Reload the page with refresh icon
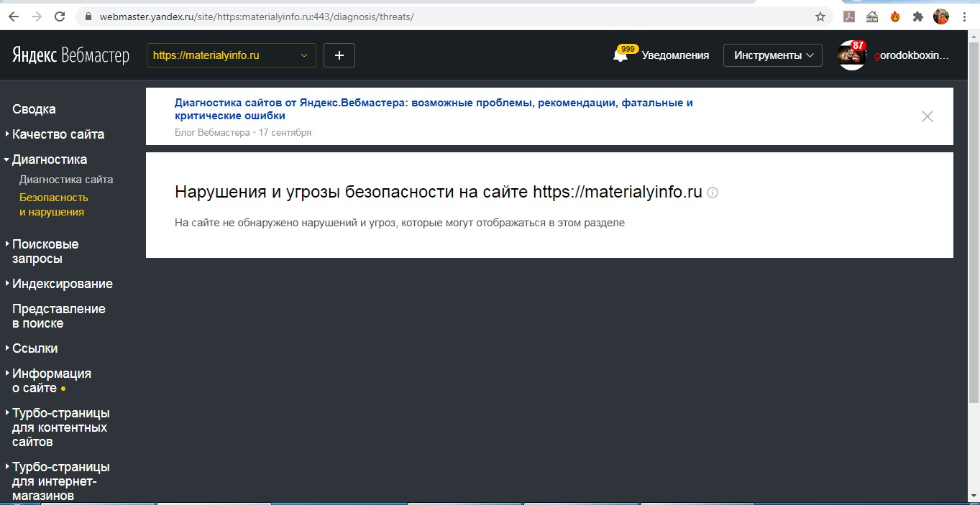The image size is (980, 505). click(x=60, y=17)
